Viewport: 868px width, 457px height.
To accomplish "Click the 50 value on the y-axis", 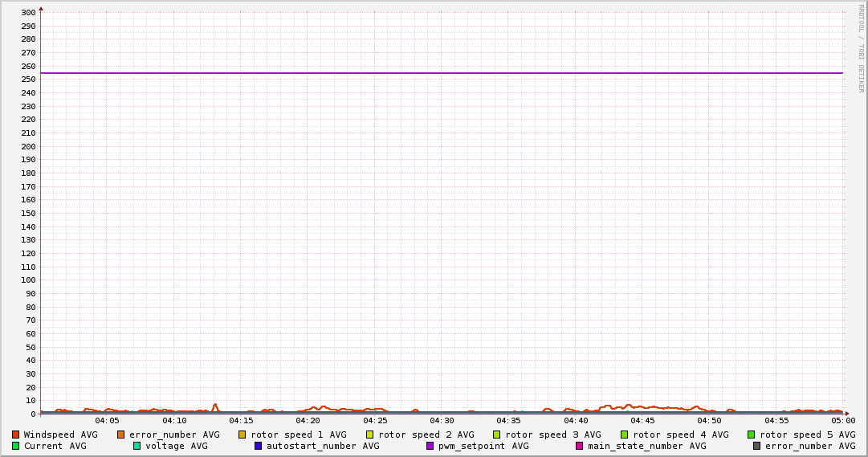I will click(x=31, y=348).
